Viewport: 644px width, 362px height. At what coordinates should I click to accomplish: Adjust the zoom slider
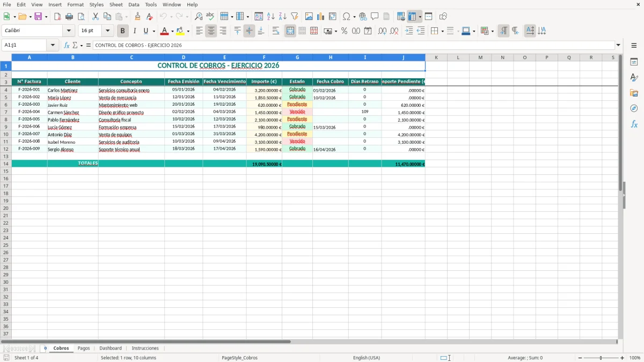[x=601, y=358]
